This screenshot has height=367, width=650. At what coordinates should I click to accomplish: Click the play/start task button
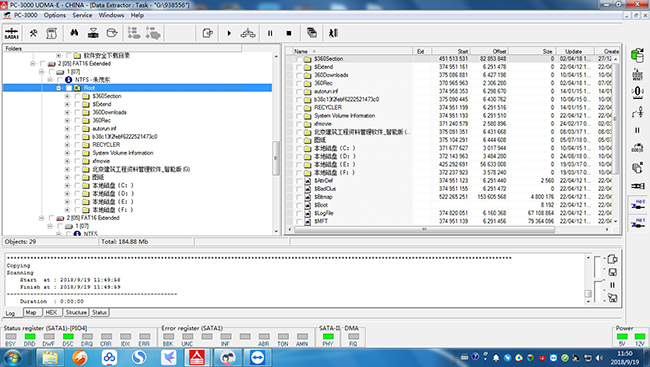click(x=229, y=33)
